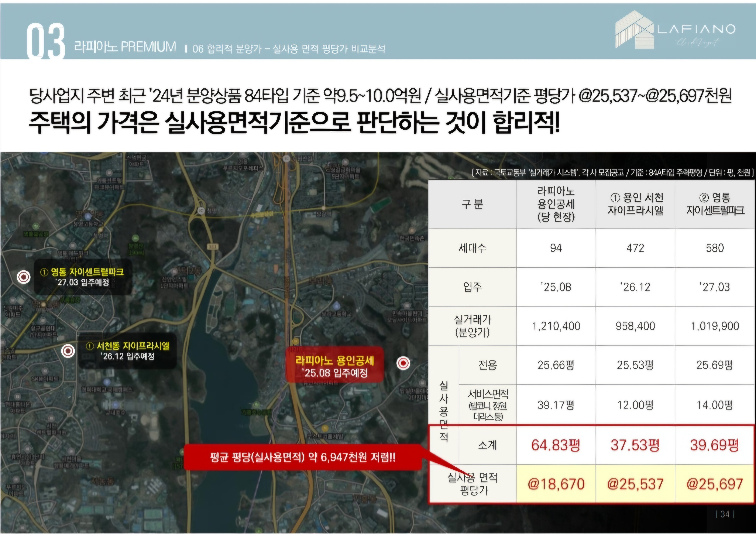The width and height of the screenshot is (756, 534).
Task: Click the table cell 39.17평
Action: (556, 405)
